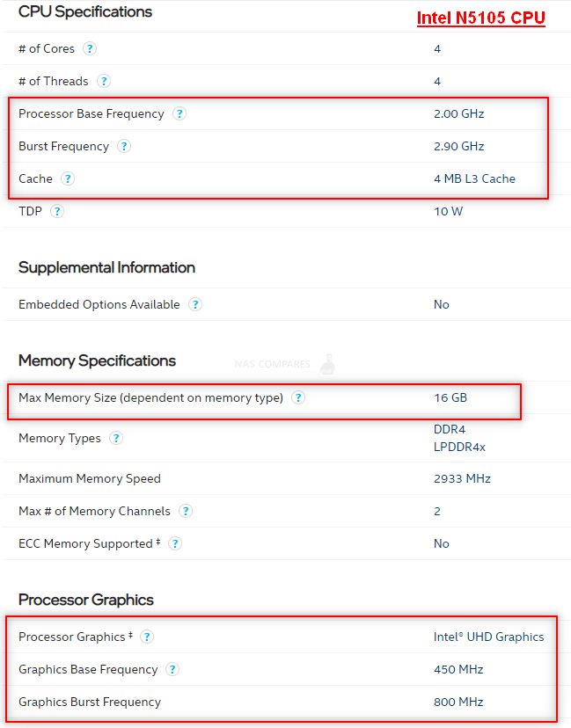Open the # of Threads help tooltip icon
Screen dimensions: 571x728
pos(104,81)
